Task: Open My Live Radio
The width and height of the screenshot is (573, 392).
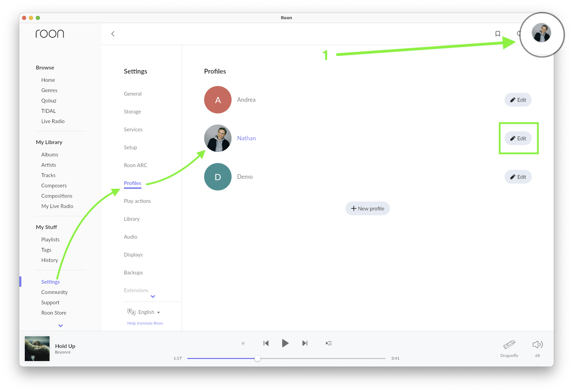Action: click(57, 206)
